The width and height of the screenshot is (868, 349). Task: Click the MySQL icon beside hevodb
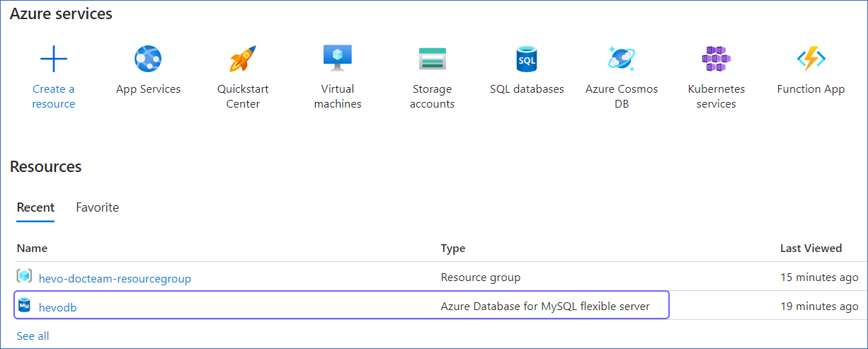click(x=25, y=305)
